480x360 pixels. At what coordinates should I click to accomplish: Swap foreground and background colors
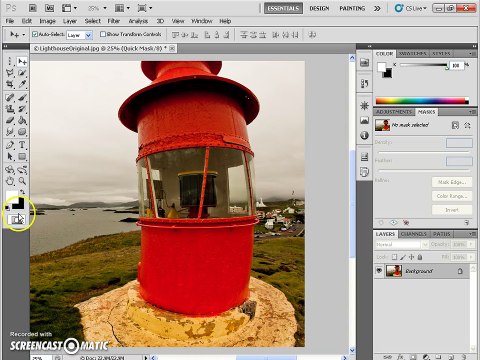(22, 192)
